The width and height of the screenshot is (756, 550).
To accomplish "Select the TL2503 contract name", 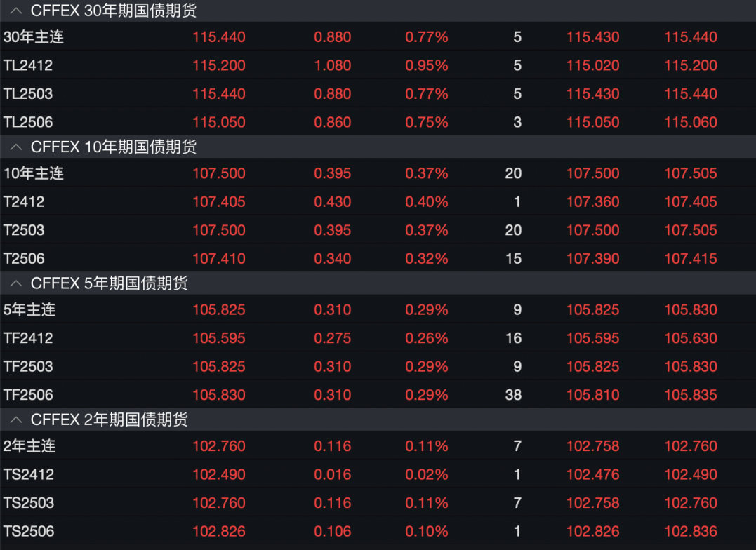I will [28, 94].
